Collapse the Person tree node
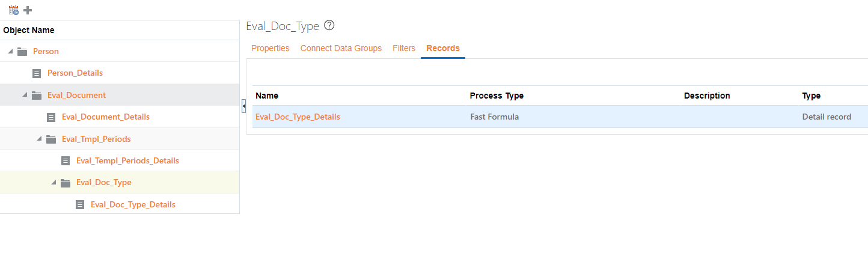The image size is (868, 256). [10, 52]
